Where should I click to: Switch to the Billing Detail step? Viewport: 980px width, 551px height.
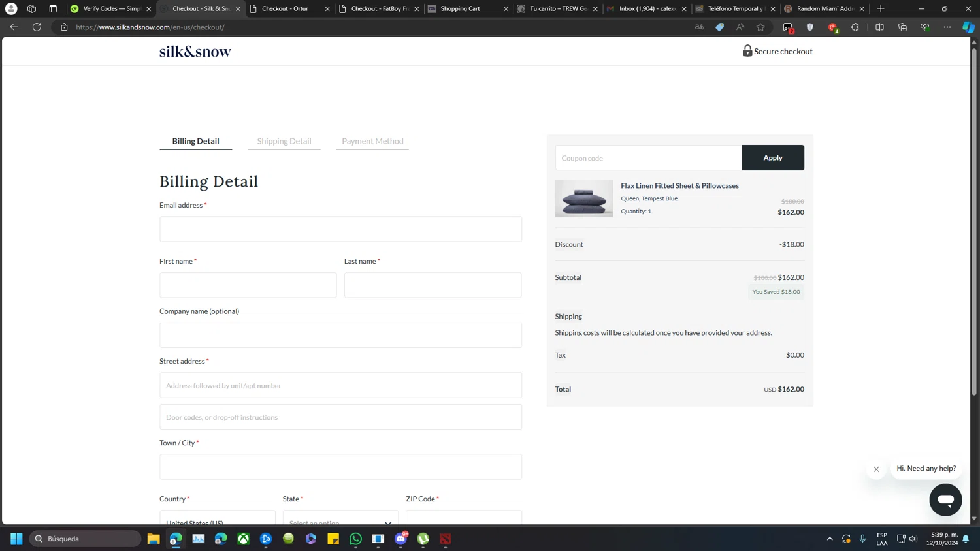point(195,141)
